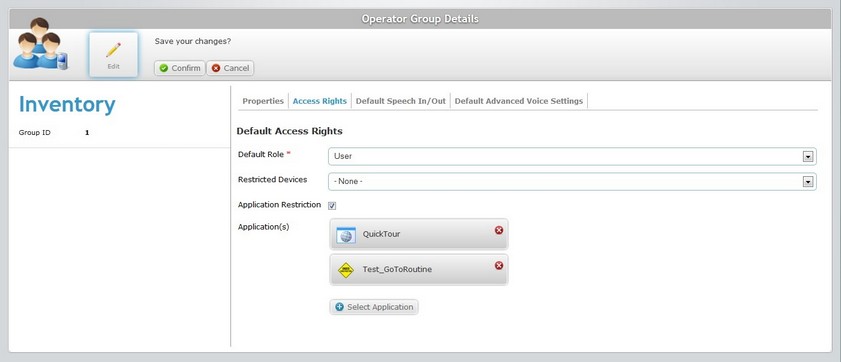Select the Test_GoToRoutine application entry
The width and height of the screenshot is (841, 362).
(x=419, y=269)
